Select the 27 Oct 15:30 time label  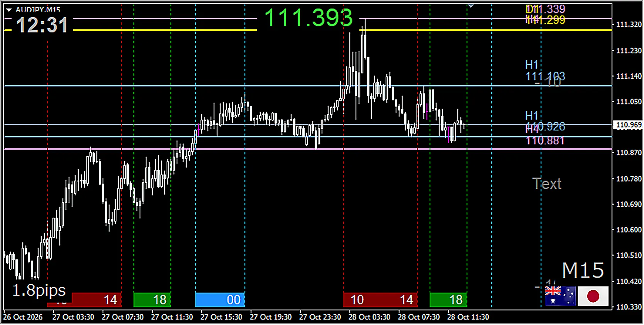(221, 317)
